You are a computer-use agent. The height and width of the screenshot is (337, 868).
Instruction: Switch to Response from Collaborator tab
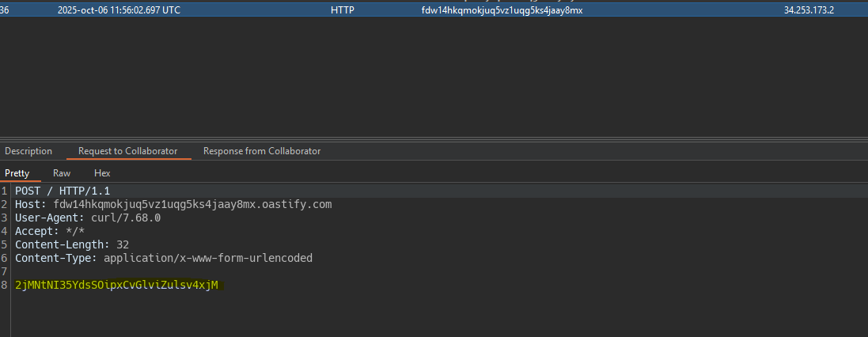tap(261, 151)
